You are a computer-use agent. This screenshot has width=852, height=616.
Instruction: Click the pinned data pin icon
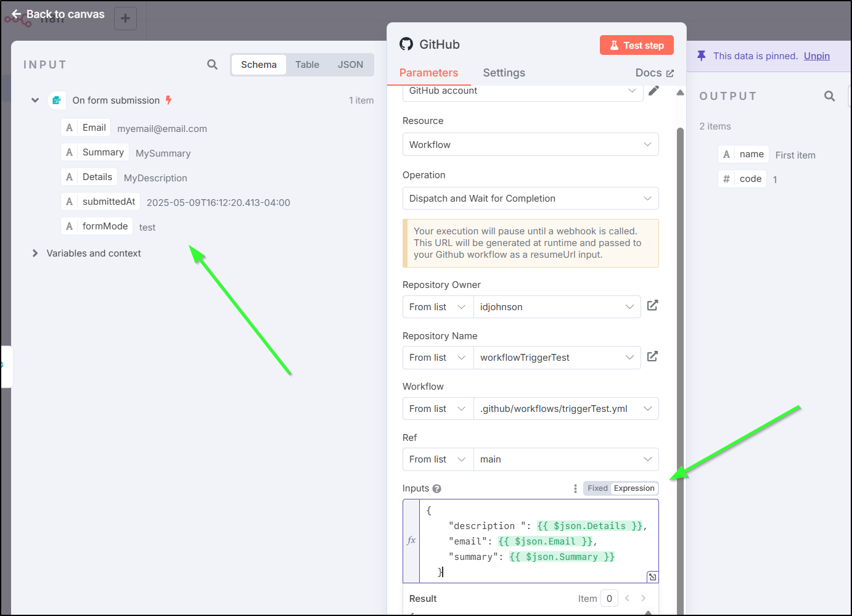coord(702,56)
